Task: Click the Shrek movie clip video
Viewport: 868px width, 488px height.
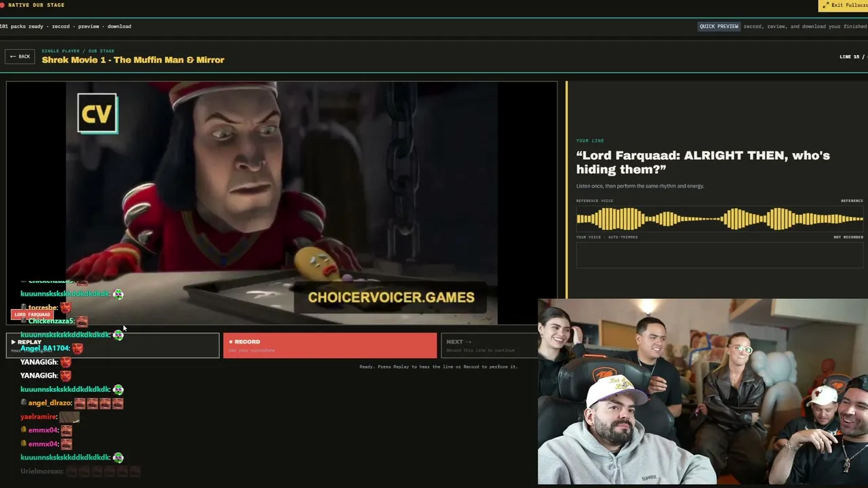Action: 281,203
